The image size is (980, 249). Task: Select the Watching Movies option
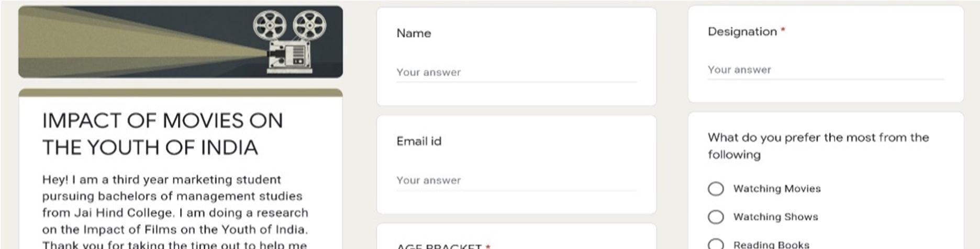(x=716, y=189)
